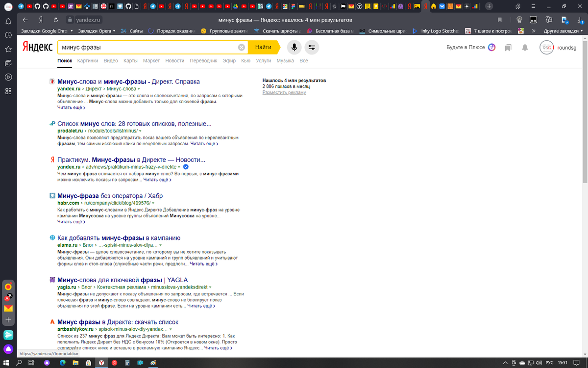Screen dimensions: 588x368
Task: Open dropdown arrow next to elama.ru URL
Action: tap(160, 245)
